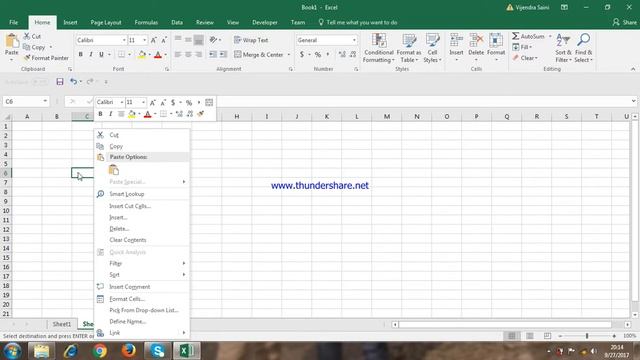Click the Delete cells icon in the ribbon
Image resolution: width=640 pixels, height=360 pixels.
tap(476, 41)
